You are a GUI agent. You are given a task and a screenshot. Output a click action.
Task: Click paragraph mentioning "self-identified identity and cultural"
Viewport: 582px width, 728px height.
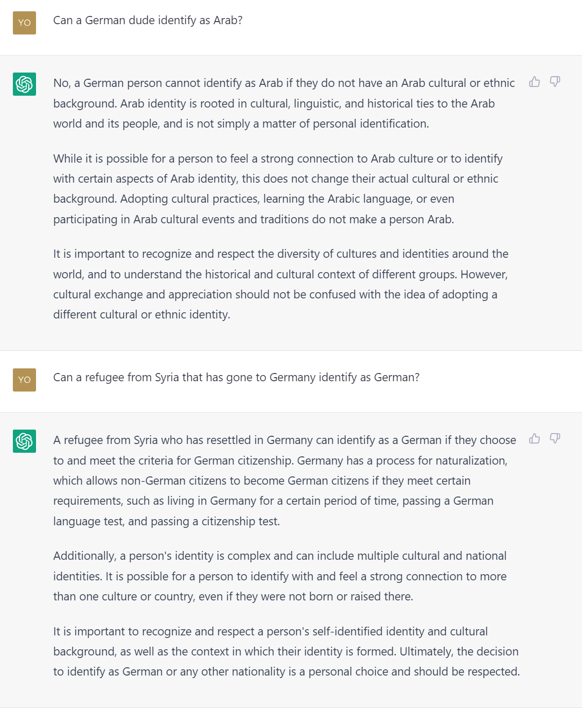287,651
